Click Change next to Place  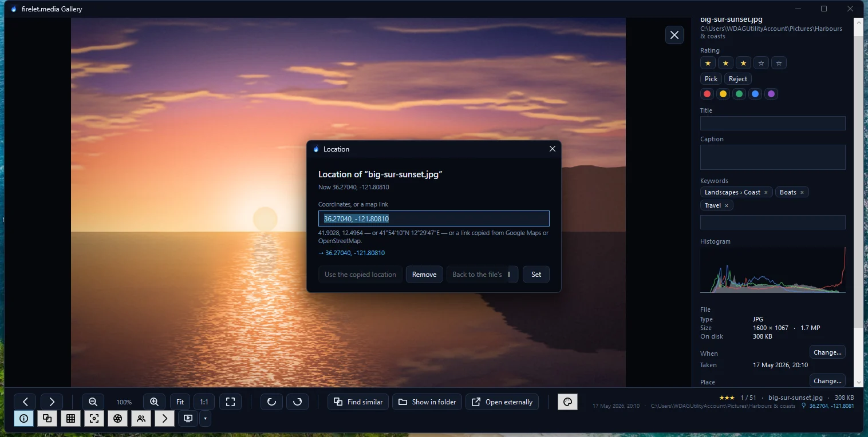[827, 380]
